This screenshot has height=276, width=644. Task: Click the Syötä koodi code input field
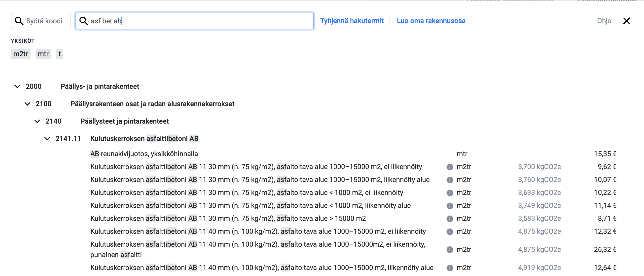coord(40,21)
